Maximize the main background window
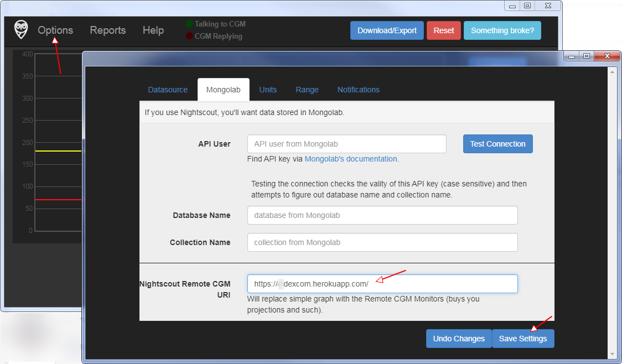The height and width of the screenshot is (364, 622). 527,6
